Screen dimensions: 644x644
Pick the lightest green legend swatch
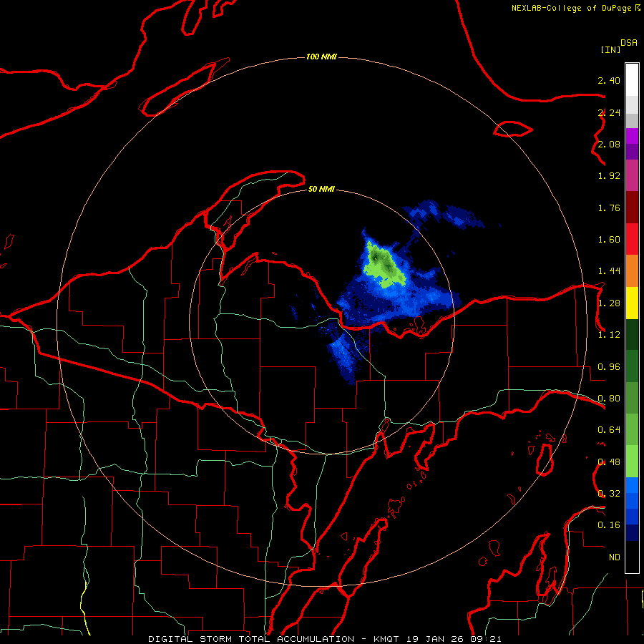coord(632,462)
